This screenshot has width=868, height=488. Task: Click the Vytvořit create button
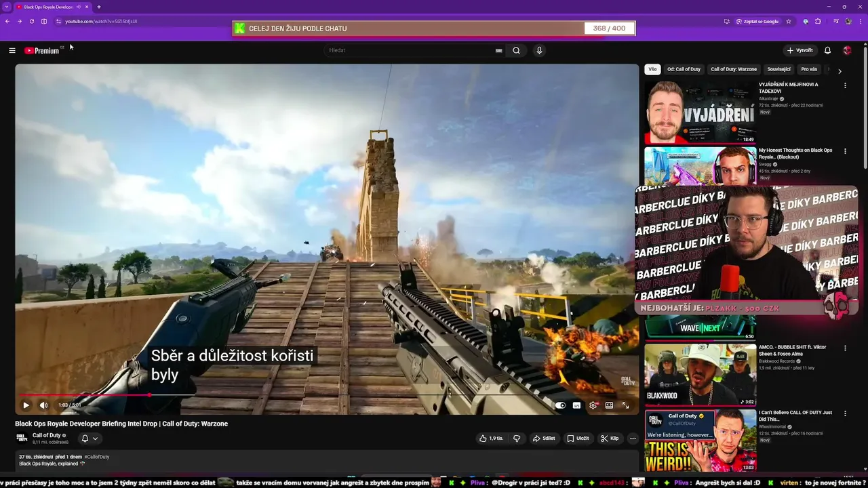pos(800,50)
